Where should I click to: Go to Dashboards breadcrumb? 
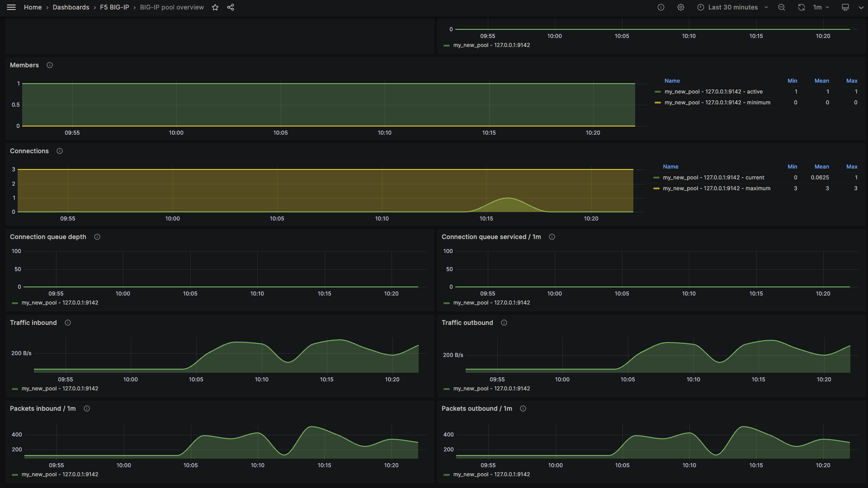click(x=71, y=7)
